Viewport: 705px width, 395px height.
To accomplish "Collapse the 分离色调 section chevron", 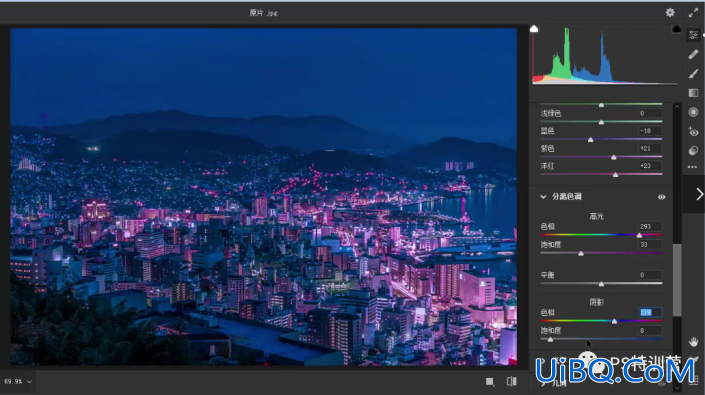I will (543, 197).
